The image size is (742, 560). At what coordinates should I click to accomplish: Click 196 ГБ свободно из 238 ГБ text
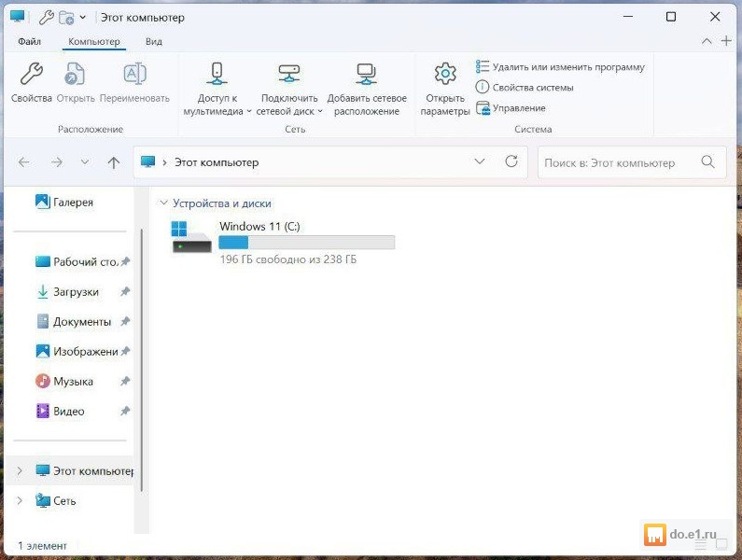point(288,259)
